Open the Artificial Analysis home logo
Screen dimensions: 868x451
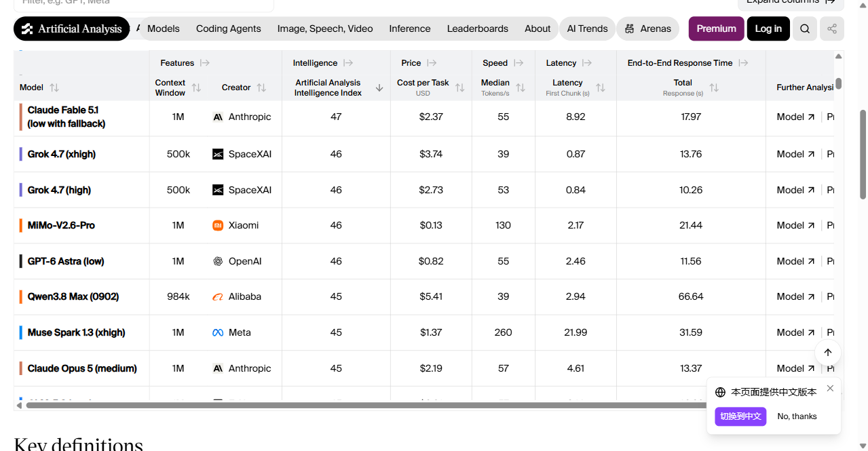(71, 28)
